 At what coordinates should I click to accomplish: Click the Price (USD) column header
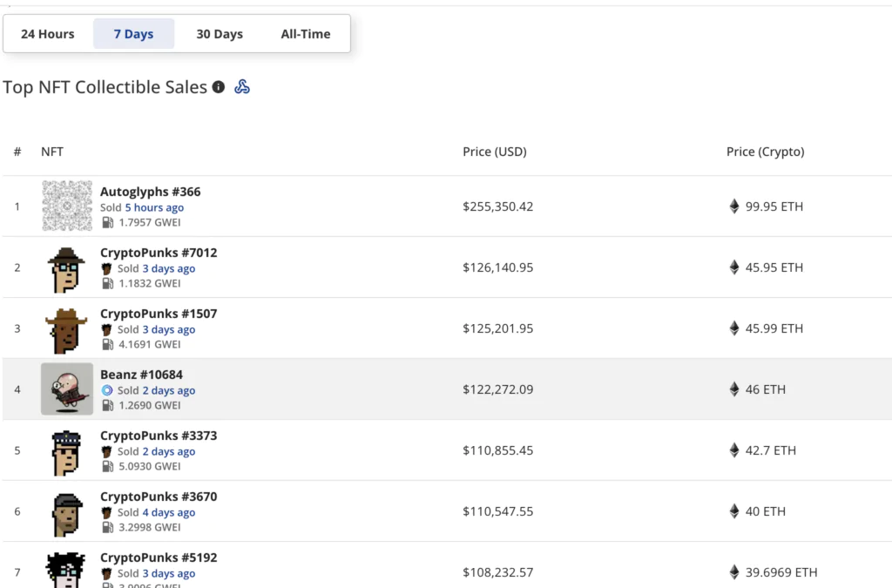[495, 152]
